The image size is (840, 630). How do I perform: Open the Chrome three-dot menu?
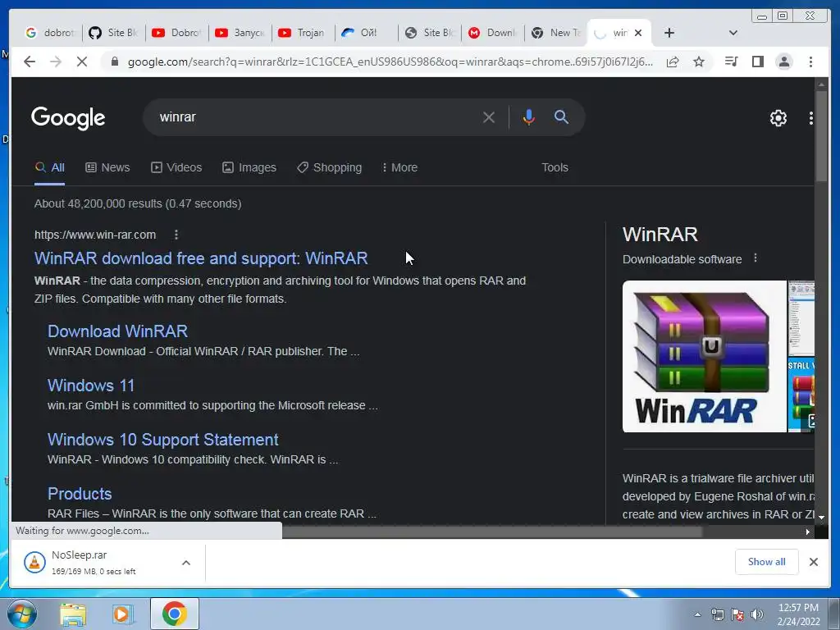tap(810, 62)
